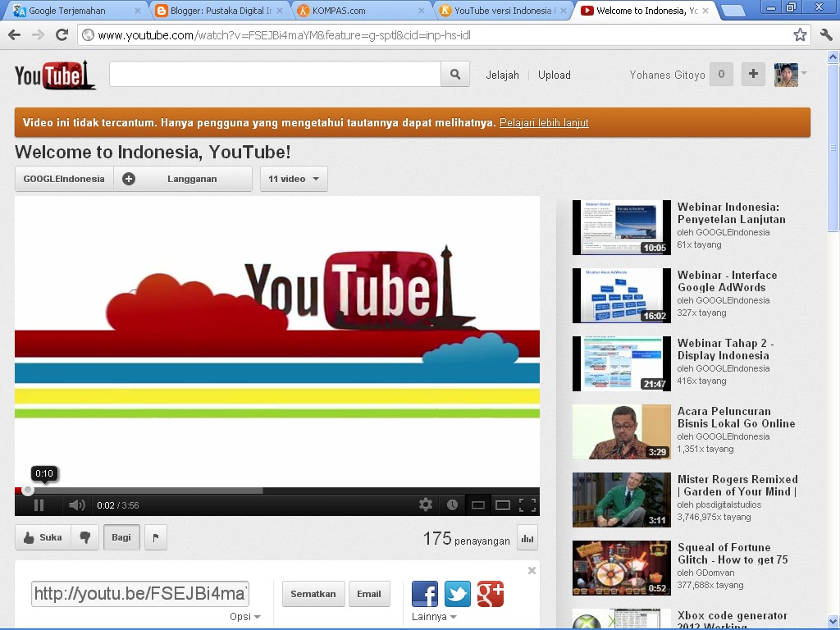Image resolution: width=840 pixels, height=630 pixels.
Task: Expand Lainnya more sharing options
Action: pos(434,617)
